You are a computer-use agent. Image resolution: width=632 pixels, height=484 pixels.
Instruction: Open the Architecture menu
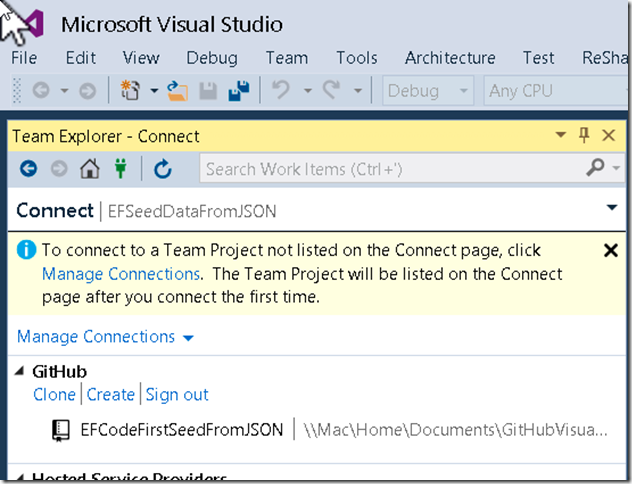(450, 58)
